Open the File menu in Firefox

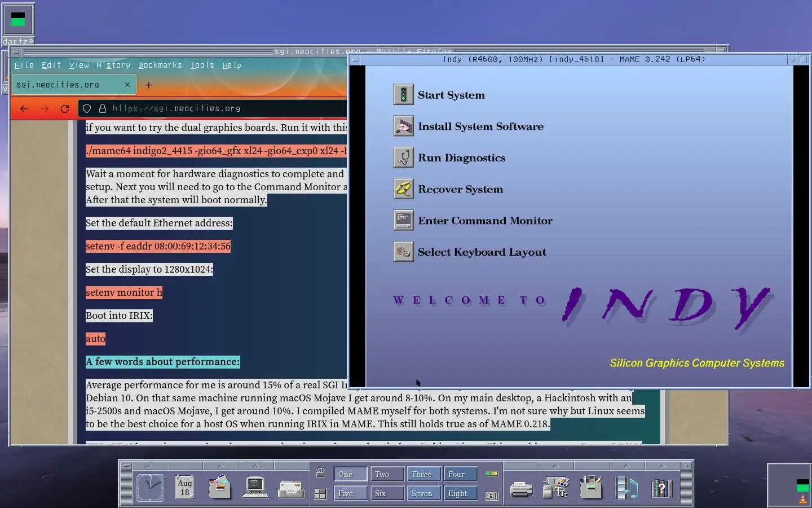[24, 65]
